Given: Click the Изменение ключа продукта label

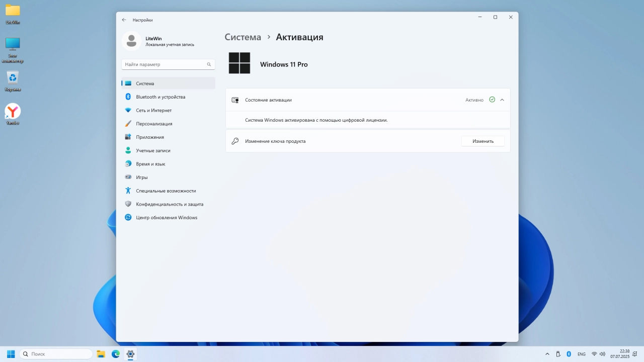Looking at the screenshot, I should tap(275, 141).
